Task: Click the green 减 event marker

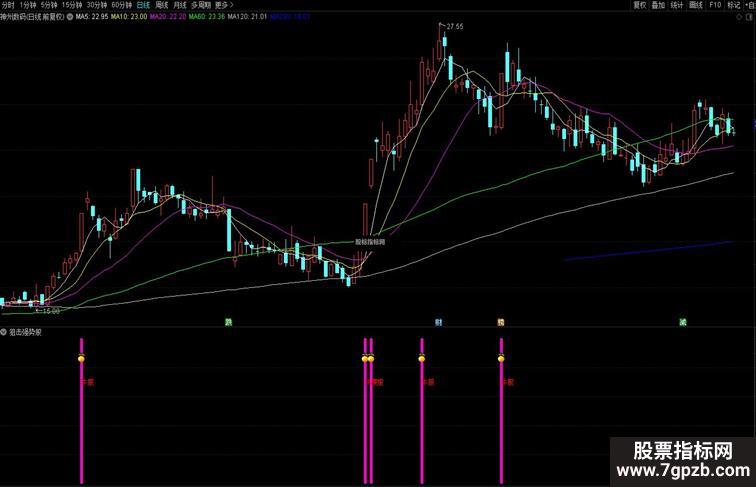Action: coord(683,322)
